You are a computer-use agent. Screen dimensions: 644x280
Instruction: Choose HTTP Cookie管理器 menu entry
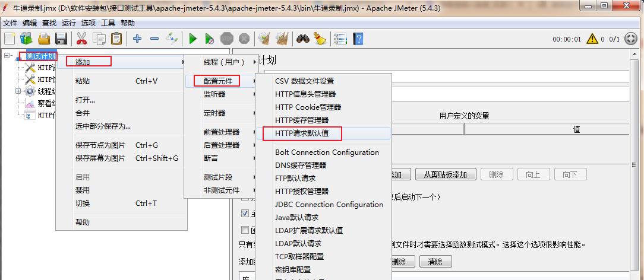coord(324,107)
